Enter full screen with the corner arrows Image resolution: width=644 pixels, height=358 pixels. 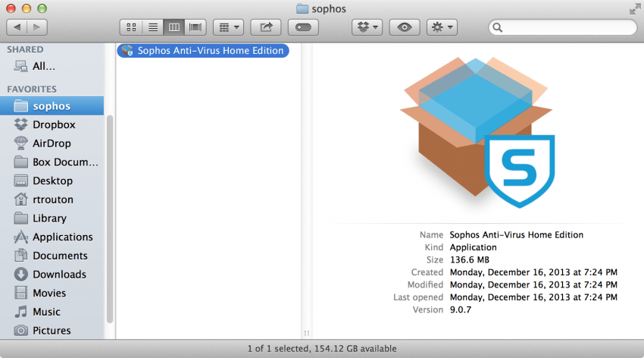point(635,8)
